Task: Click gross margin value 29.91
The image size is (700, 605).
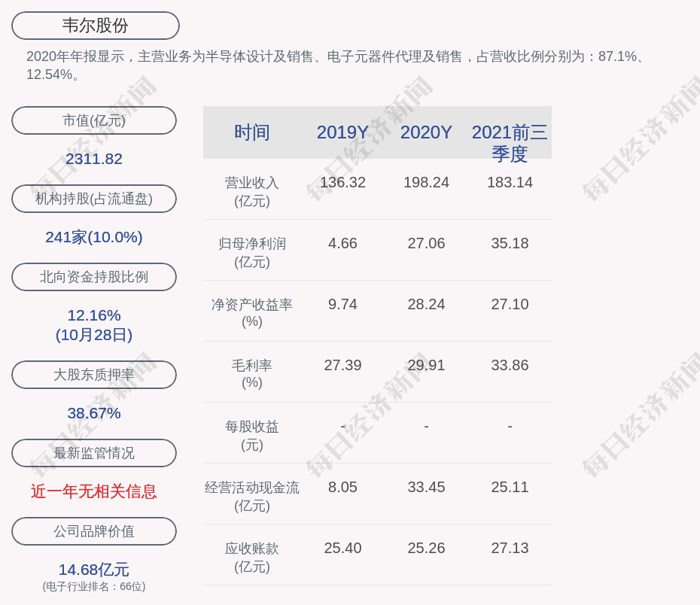Action: click(x=426, y=366)
